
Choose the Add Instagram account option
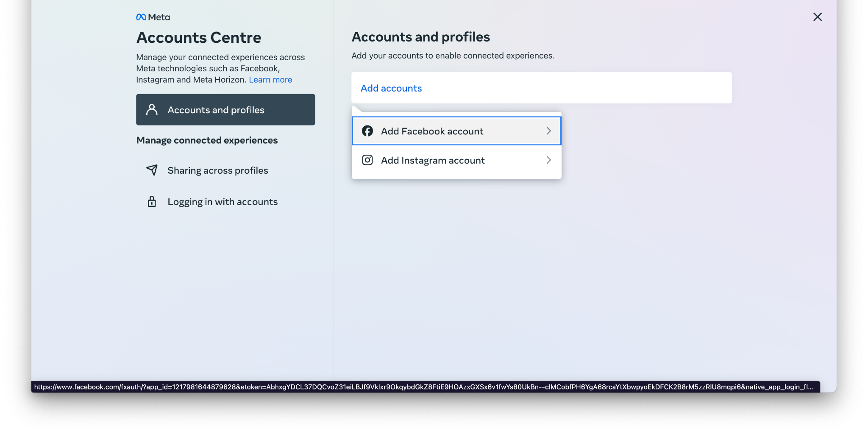[x=433, y=161]
